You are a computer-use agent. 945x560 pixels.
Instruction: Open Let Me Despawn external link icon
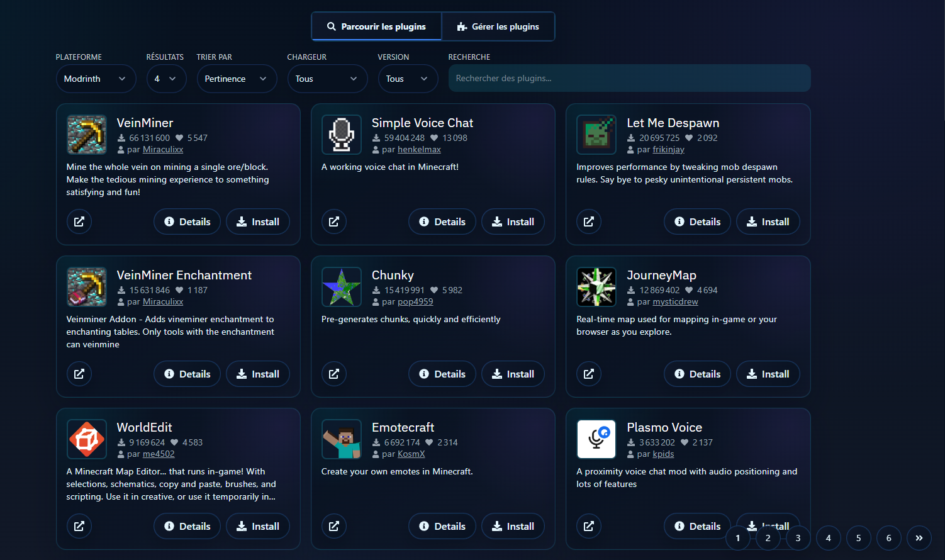589,221
